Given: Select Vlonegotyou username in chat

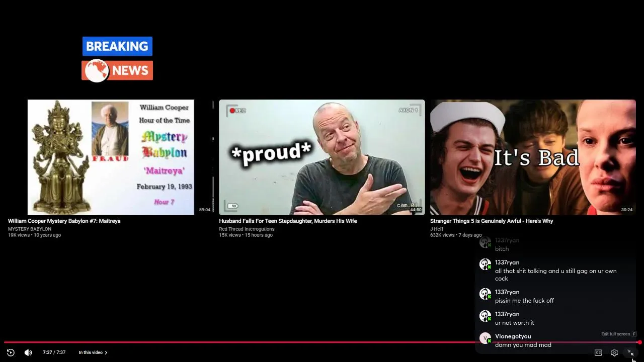Looking at the screenshot, I should click(513, 336).
